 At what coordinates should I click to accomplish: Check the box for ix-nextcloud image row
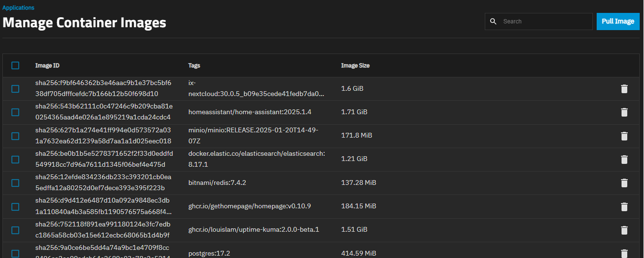[15, 89]
